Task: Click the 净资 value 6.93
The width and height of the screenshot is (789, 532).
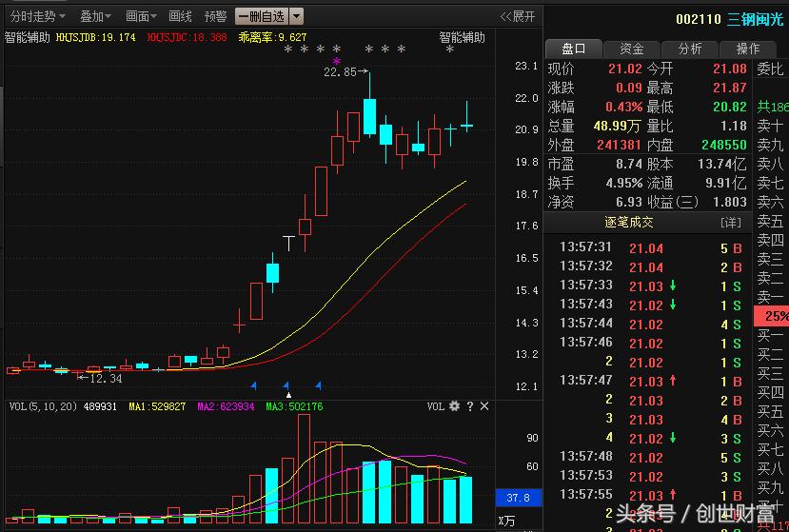Action: [629, 202]
